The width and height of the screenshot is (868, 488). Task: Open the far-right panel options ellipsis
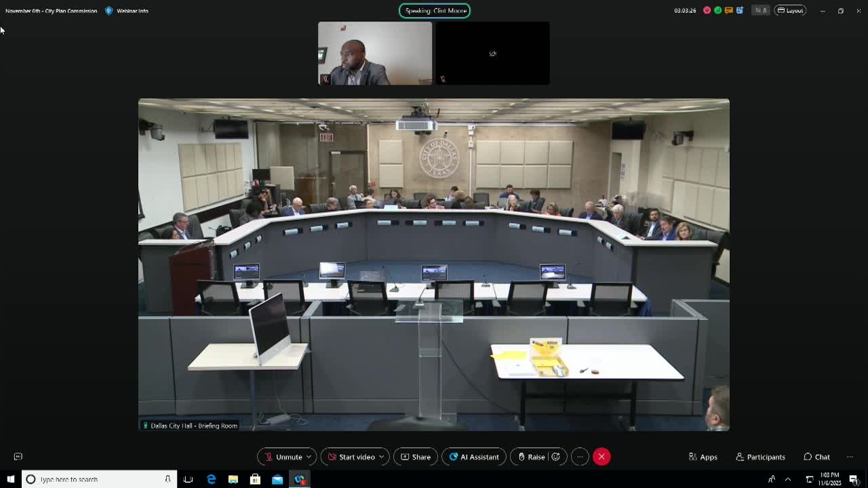point(850,457)
